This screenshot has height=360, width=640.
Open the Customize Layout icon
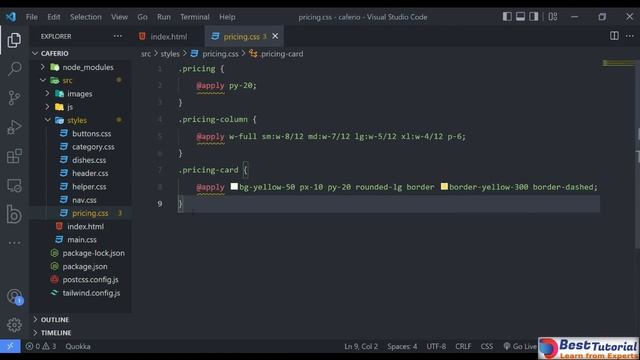point(553,17)
